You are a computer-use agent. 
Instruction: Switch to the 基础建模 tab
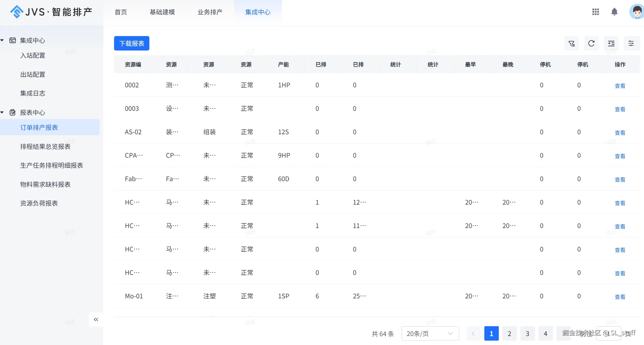tap(162, 12)
